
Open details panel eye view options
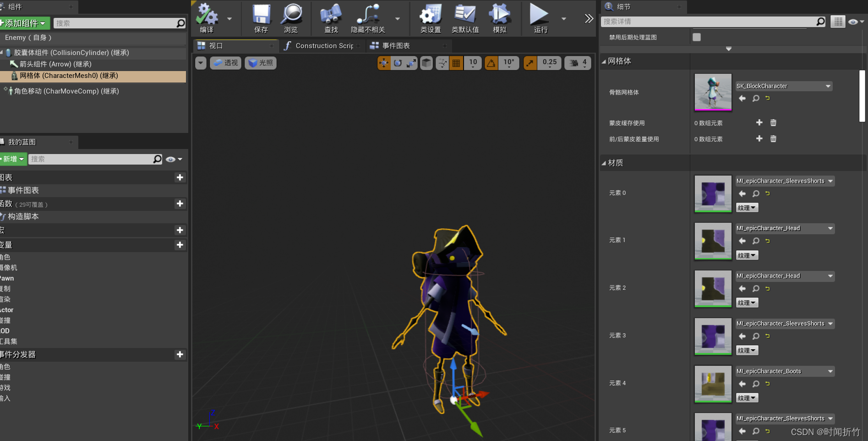(x=856, y=22)
